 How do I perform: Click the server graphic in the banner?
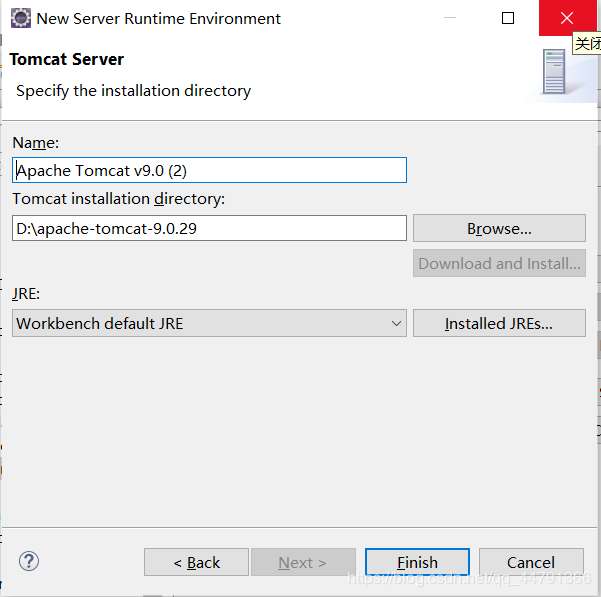click(554, 72)
